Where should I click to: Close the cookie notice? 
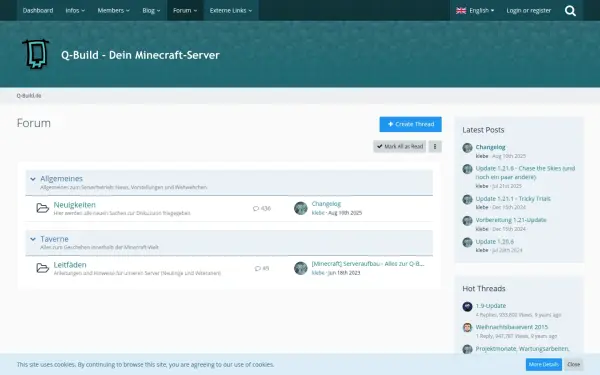(x=573, y=364)
